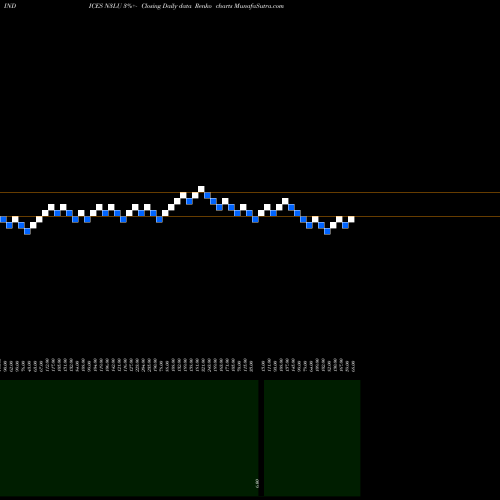Screen dimensions: 500x500
Task: Click the blue brick just right of the peak brick
Action: [207, 195]
